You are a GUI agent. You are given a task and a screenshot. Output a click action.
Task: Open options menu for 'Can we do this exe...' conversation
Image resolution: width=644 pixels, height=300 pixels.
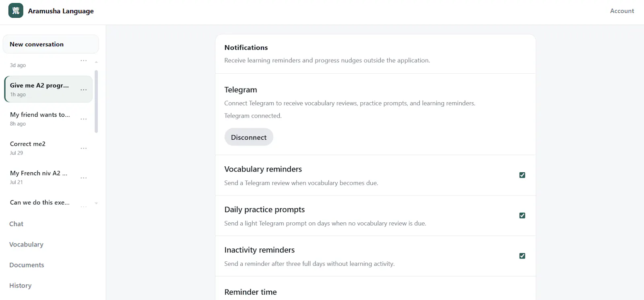point(84,207)
